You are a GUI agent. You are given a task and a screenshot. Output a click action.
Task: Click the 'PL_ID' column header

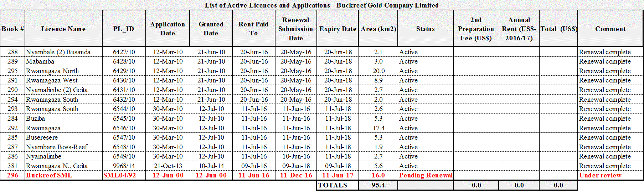[x=124, y=29]
